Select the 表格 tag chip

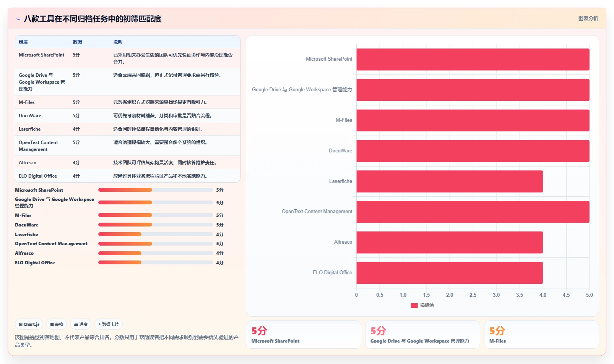coord(57,324)
